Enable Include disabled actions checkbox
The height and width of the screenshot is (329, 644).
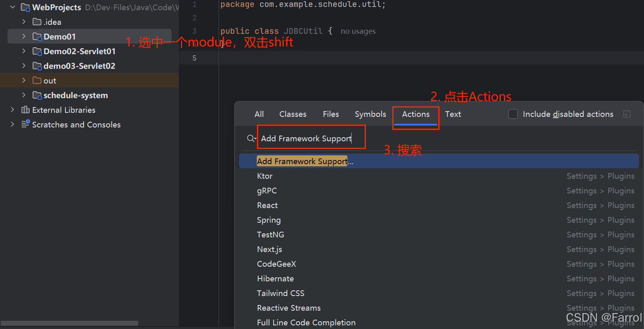coord(513,114)
